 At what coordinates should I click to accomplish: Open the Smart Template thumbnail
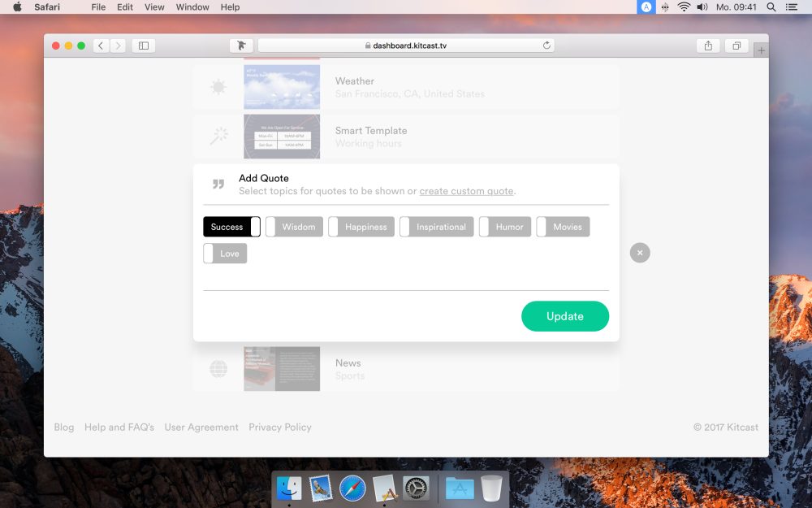point(282,137)
